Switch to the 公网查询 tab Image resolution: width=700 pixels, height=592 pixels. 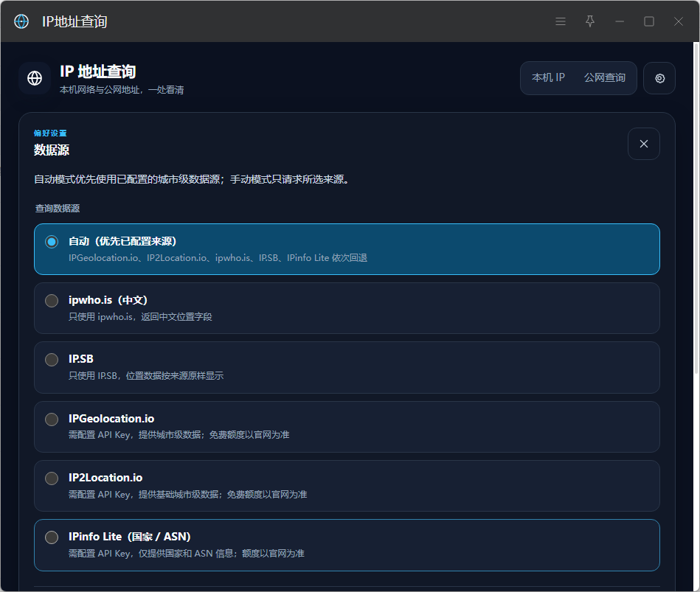click(604, 77)
